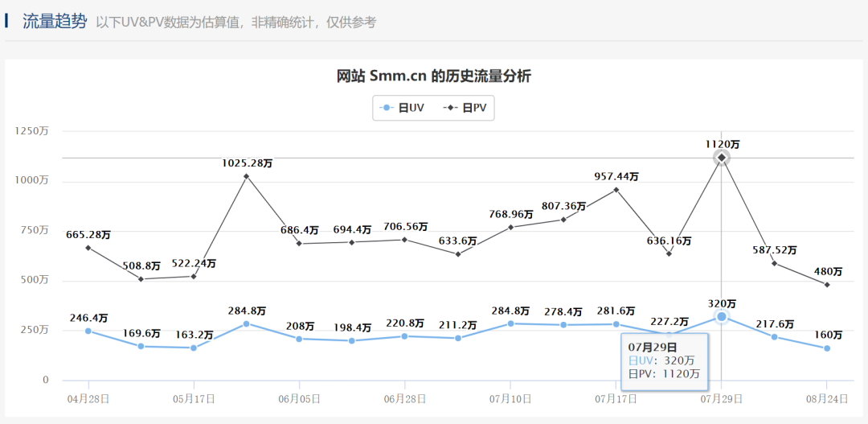Click the 07月10日 x-axis date label

pos(510,399)
